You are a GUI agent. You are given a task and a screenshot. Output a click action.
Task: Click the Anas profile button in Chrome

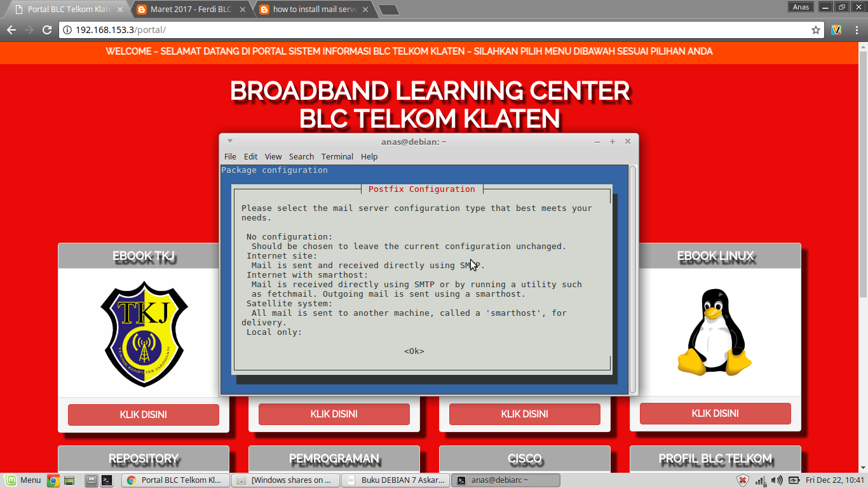pos(801,7)
